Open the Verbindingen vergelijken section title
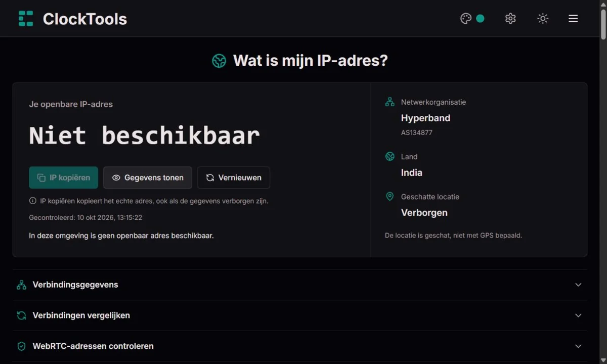 coord(81,315)
